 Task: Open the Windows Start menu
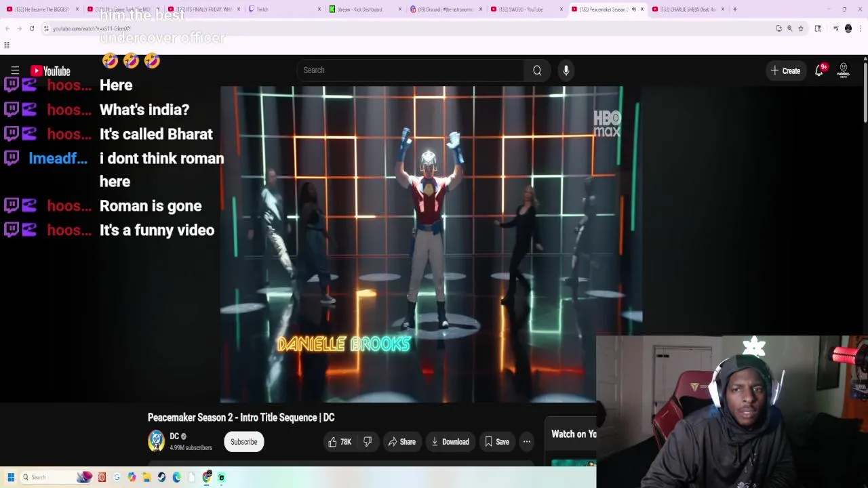(x=10, y=477)
